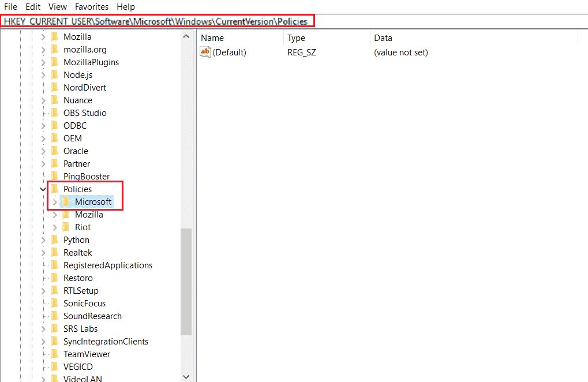Expand the Mozilla subkey under Policies

coord(55,215)
